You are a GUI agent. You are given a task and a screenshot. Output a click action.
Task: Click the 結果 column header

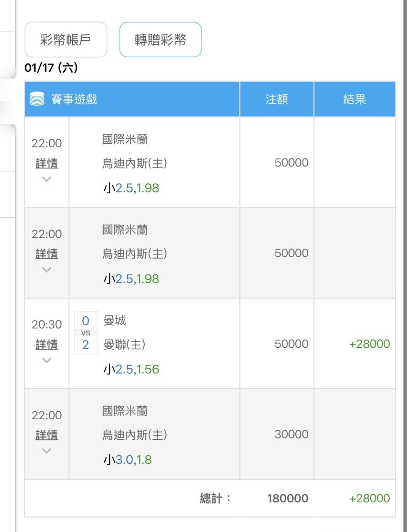(354, 99)
